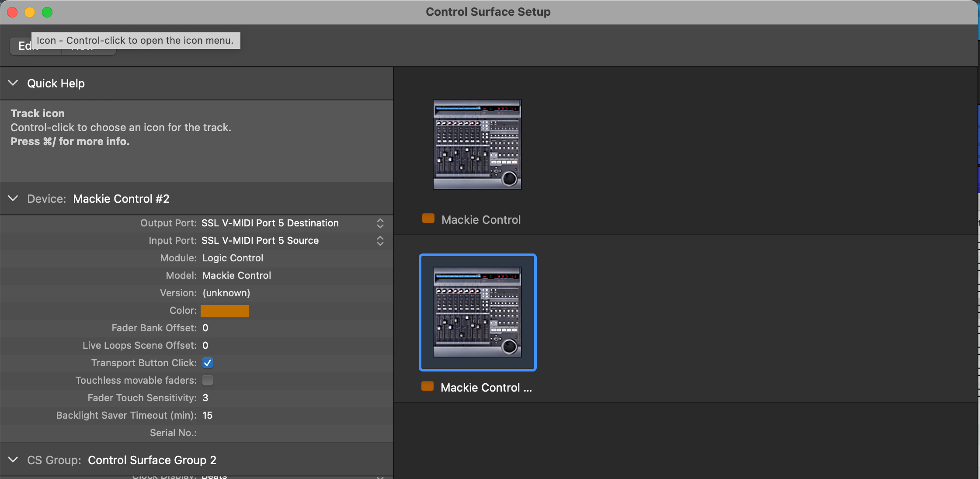The height and width of the screenshot is (479, 980).
Task: Click the Backlight Saver Timeout value 15
Action: 208,415
